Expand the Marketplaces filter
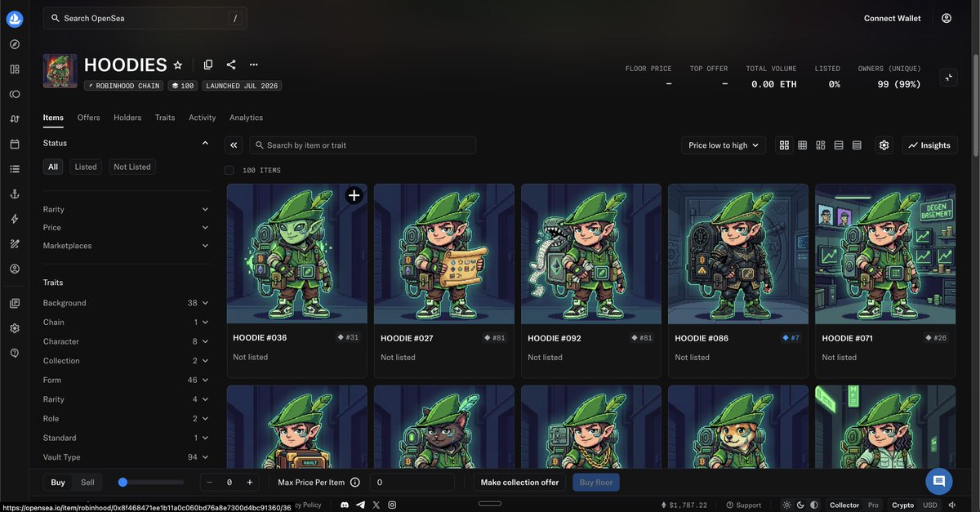980x512 pixels. click(x=127, y=246)
